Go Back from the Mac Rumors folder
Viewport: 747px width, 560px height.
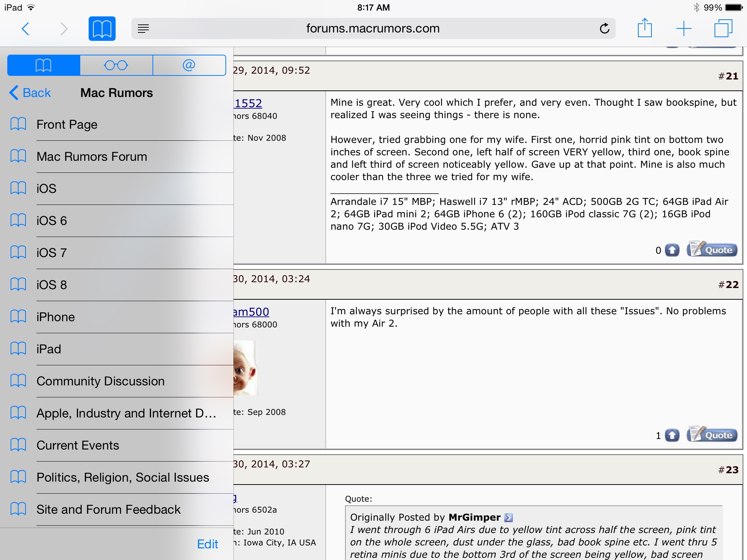[x=30, y=93]
